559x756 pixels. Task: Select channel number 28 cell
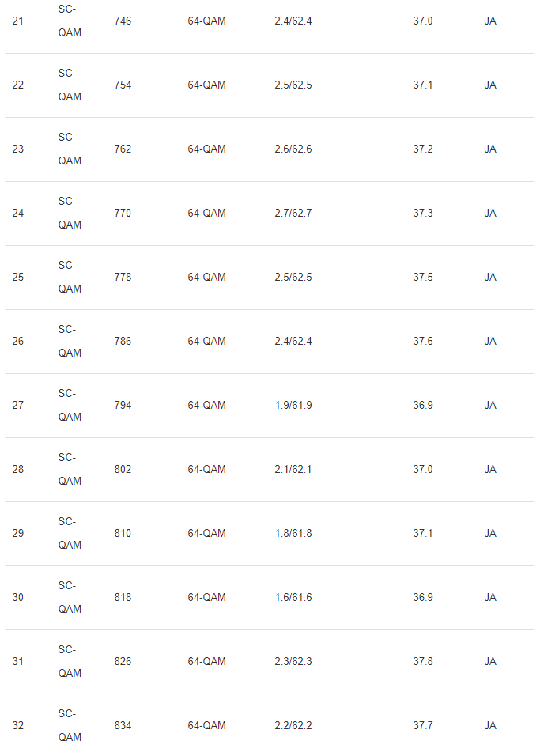pos(18,469)
